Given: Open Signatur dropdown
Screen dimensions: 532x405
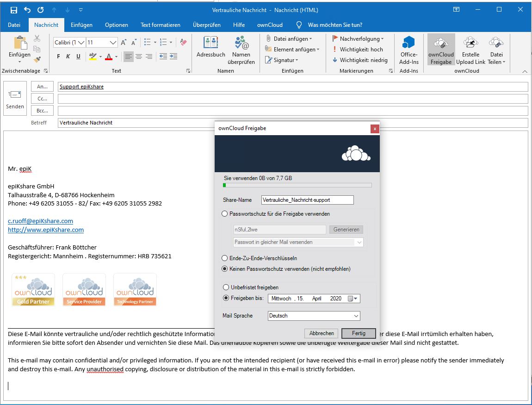Looking at the screenshot, I should click(282, 60).
